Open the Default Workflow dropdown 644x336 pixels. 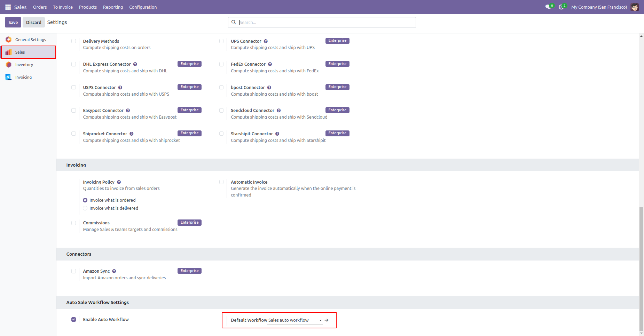295,320
